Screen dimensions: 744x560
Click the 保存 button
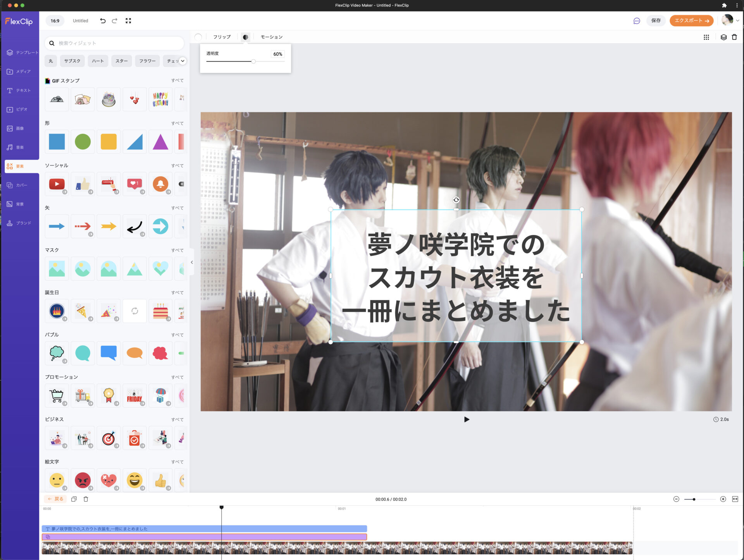pyautogui.click(x=656, y=21)
